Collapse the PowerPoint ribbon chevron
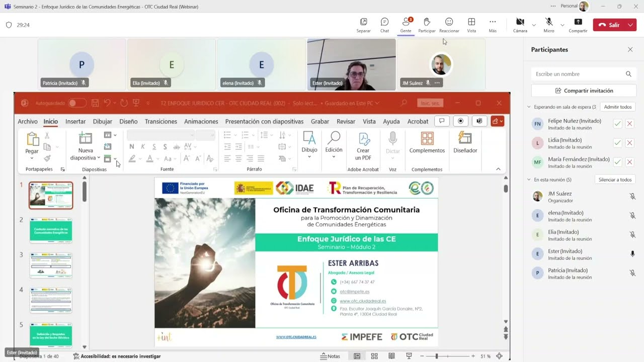The width and height of the screenshot is (644, 362). [x=498, y=169]
